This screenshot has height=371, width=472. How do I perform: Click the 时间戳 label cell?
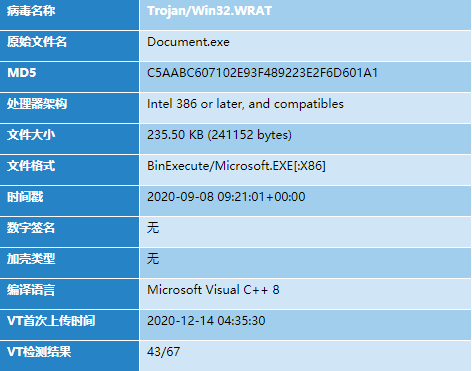click(x=69, y=201)
